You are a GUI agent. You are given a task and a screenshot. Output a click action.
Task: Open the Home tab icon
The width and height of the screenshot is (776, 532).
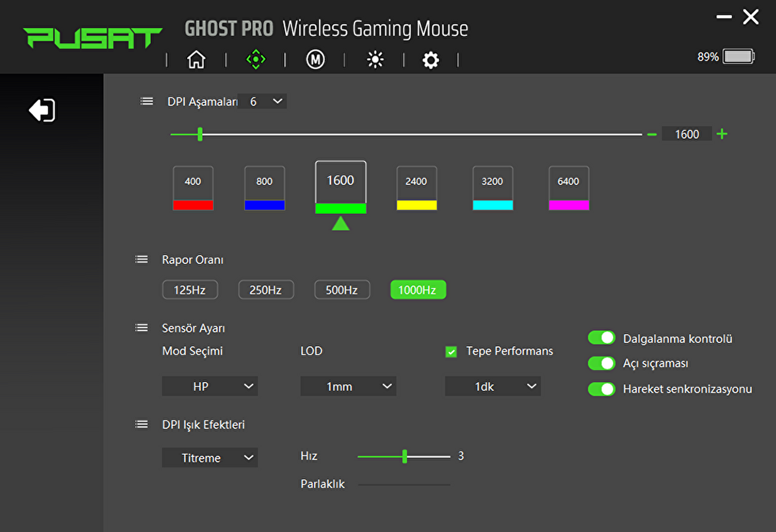pos(196,60)
